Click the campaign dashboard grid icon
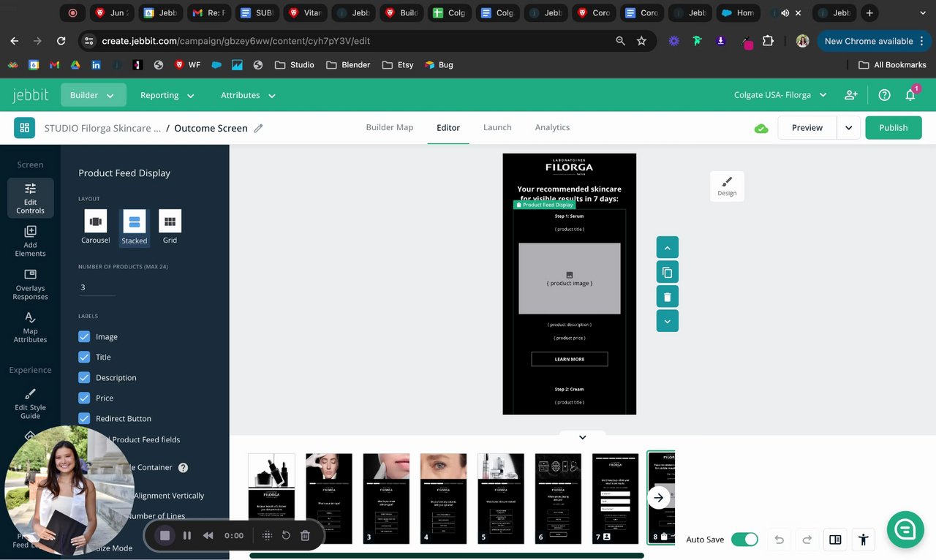The height and width of the screenshot is (560, 936). [25, 128]
